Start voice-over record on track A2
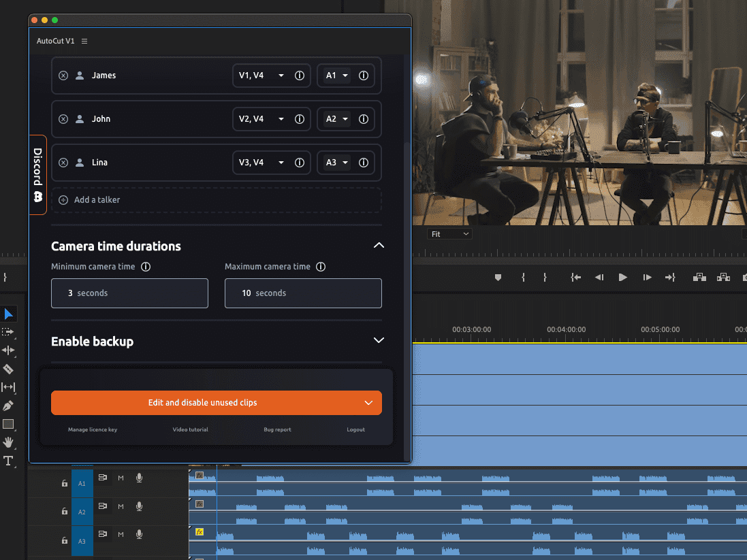The height and width of the screenshot is (560, 747). click(139, 507)
